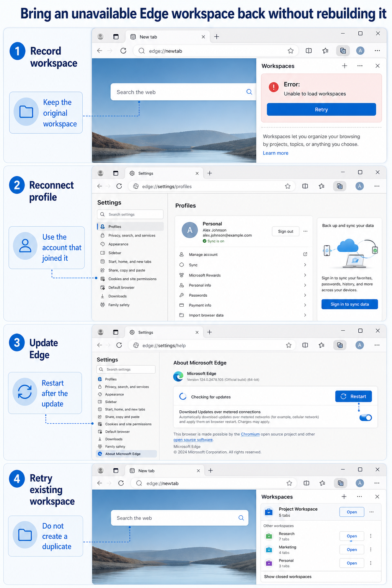Click the plus icon in the Workspaces error panel
This screenshot has height=588, width=392.
click(x=345, y=66)
